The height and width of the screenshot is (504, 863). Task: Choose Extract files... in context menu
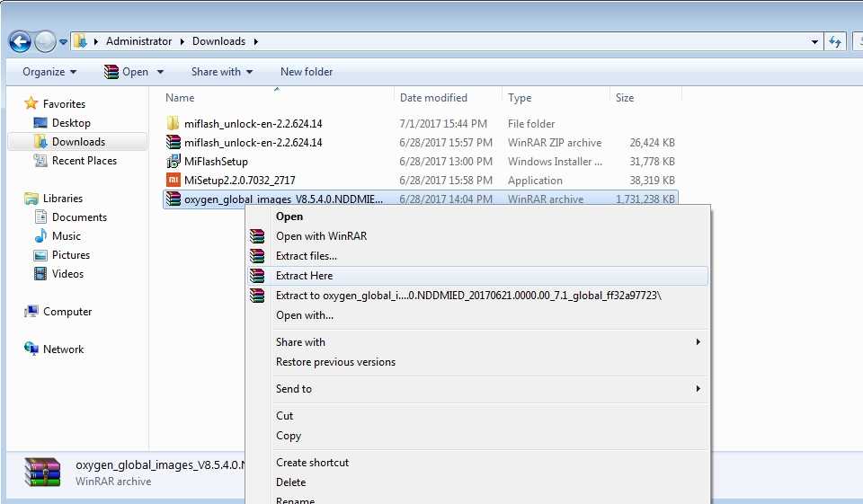[477, 256]
